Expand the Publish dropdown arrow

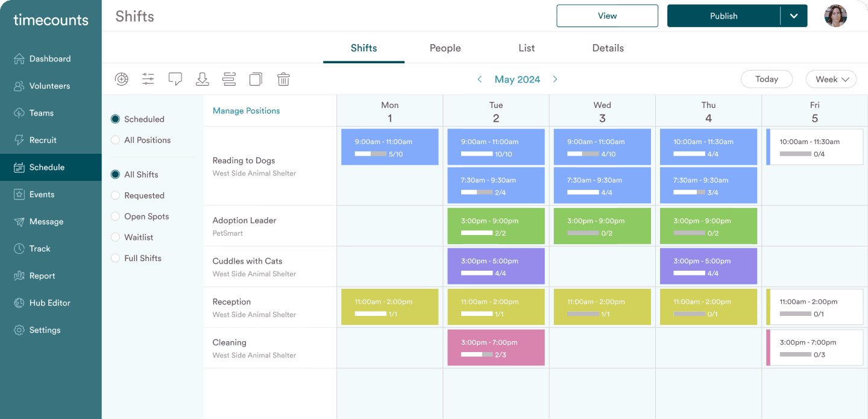(794, 16)
